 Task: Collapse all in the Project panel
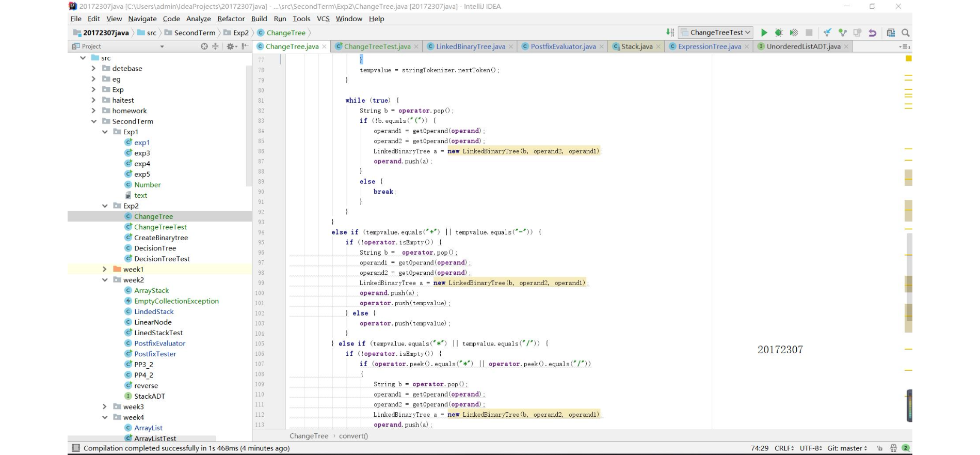pos(216,46)
